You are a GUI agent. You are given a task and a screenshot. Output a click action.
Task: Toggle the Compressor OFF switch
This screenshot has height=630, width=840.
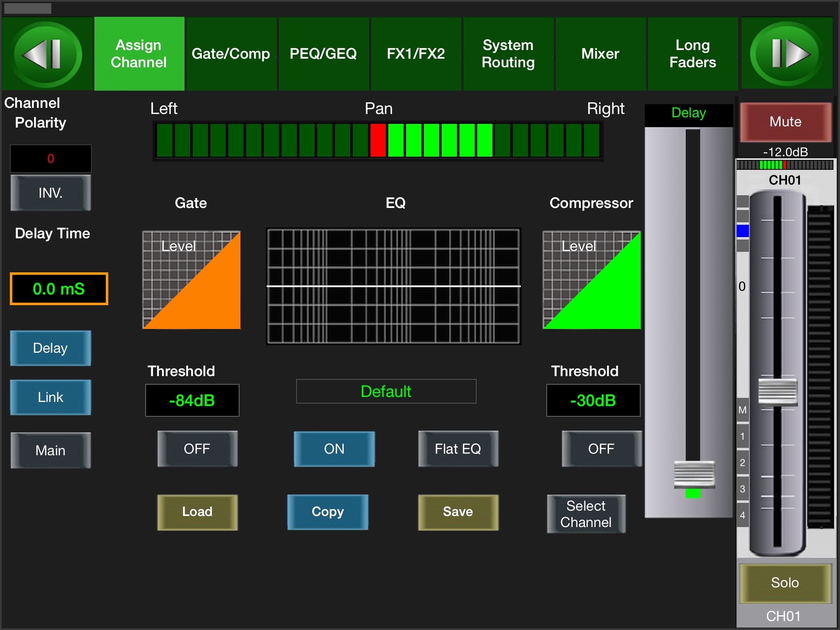[601, 449]
